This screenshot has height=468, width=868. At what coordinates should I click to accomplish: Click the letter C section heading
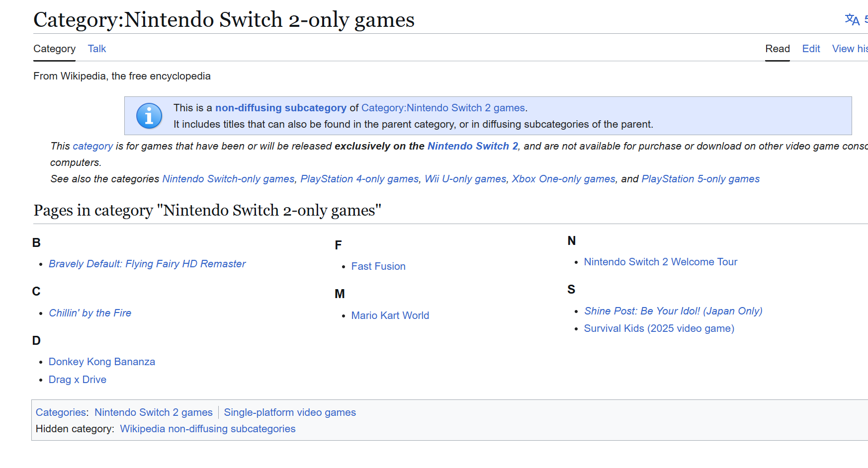pos(36,291)
